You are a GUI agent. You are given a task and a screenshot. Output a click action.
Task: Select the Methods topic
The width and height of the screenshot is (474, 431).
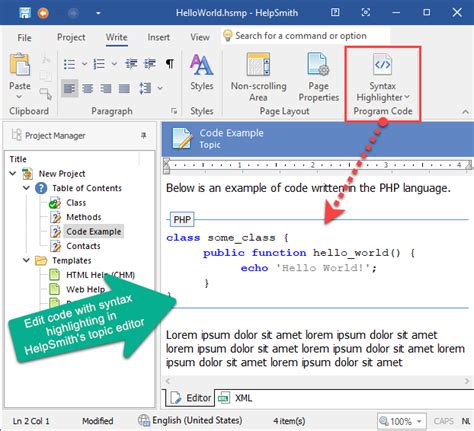click(84, 217)
